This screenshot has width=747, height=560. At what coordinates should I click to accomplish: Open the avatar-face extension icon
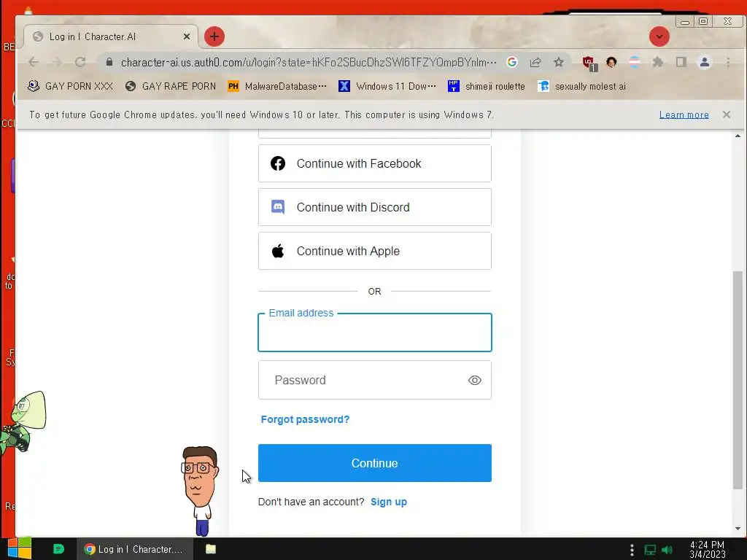pos(611,62)
